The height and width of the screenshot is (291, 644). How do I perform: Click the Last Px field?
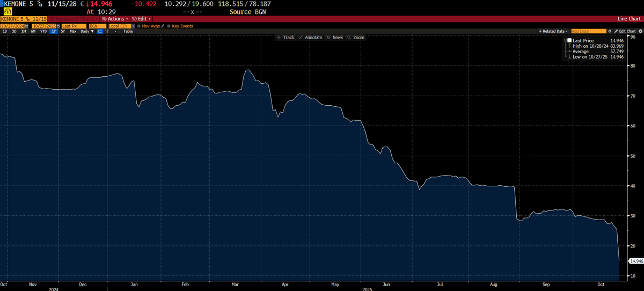74,26
